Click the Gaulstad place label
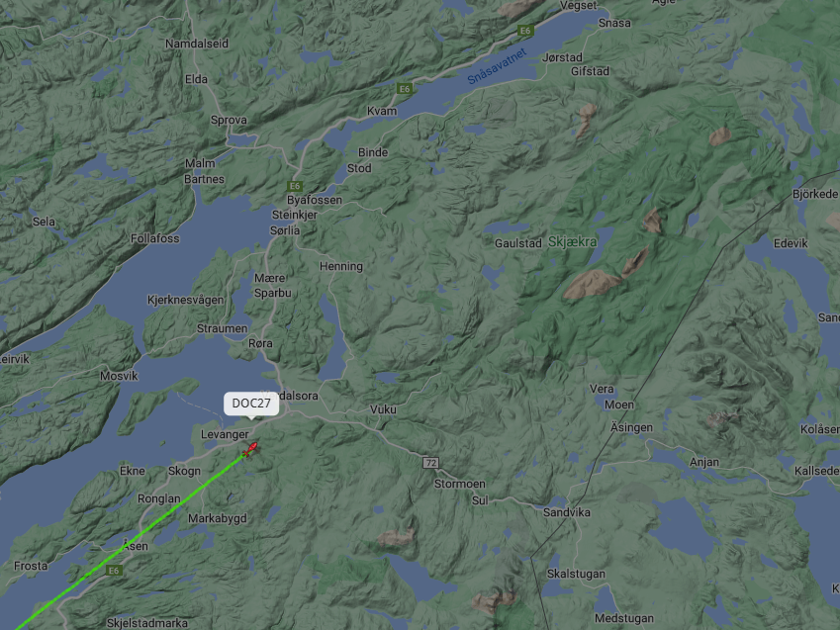Screen dimensions: 840x630 518,243
